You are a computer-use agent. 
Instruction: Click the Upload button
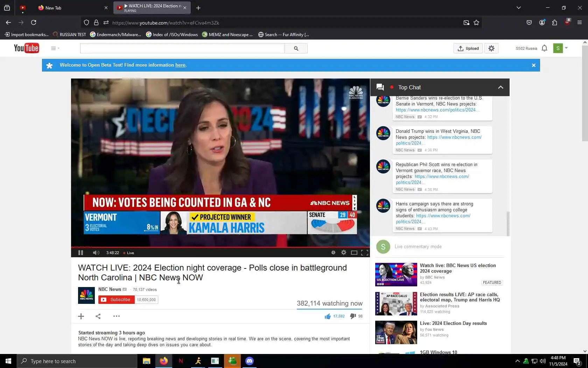click(x=468, y=48)
